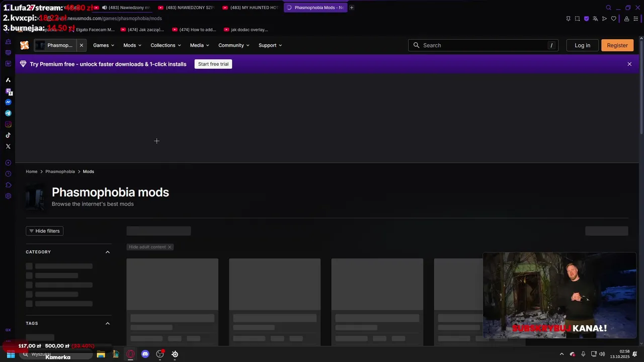Remove Phasmophobia game filter from navbar
The image size is (644, 362).
click(x=82, y=45)
